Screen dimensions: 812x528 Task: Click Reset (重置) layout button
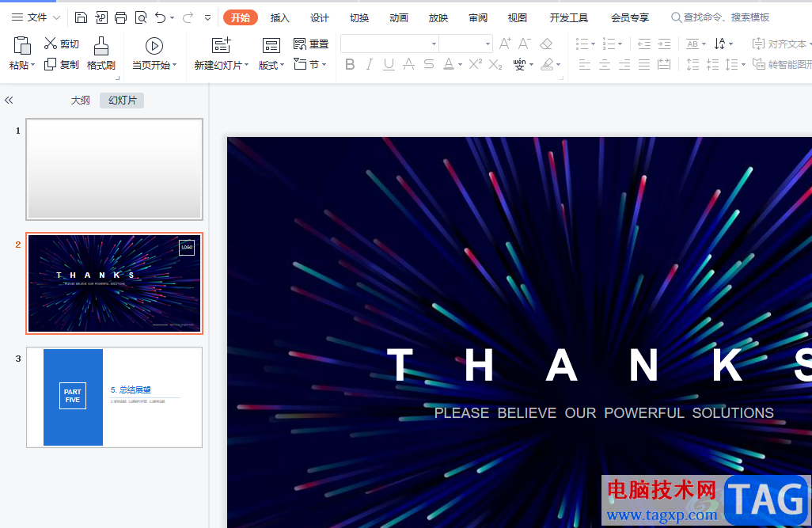pyautogui.click(x=311, y=44)
